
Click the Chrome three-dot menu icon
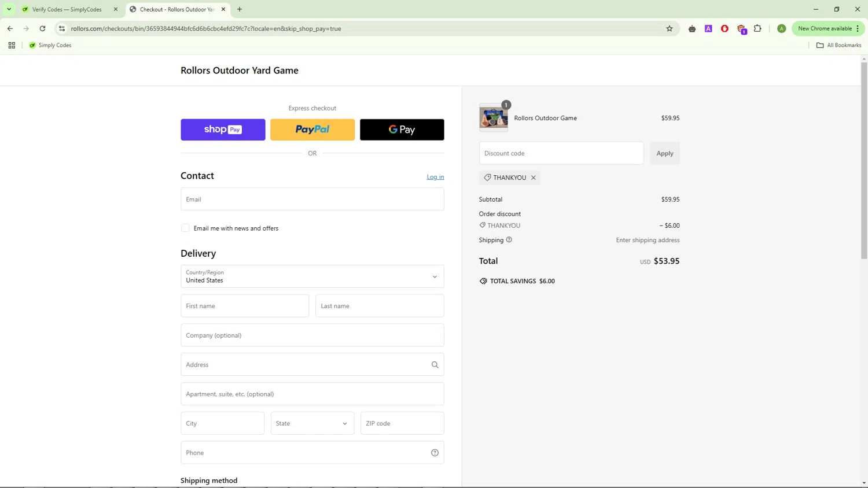pyautogui.click(x=858, y=28)
